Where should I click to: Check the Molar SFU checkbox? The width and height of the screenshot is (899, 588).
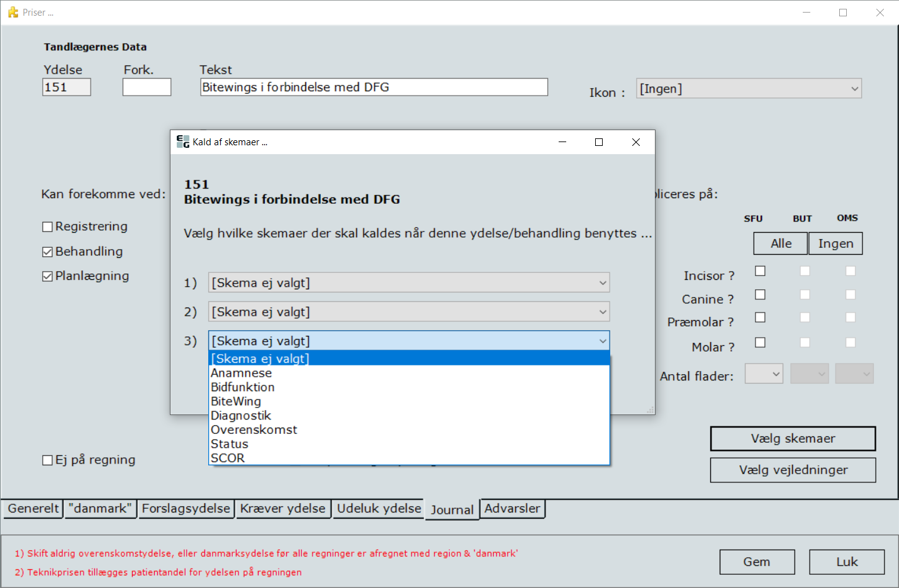(x=760, y=343)
